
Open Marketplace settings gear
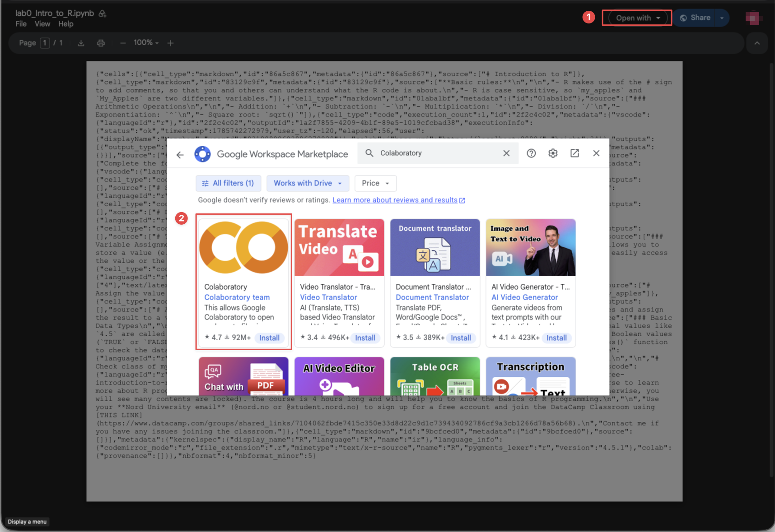coord(553,153)
